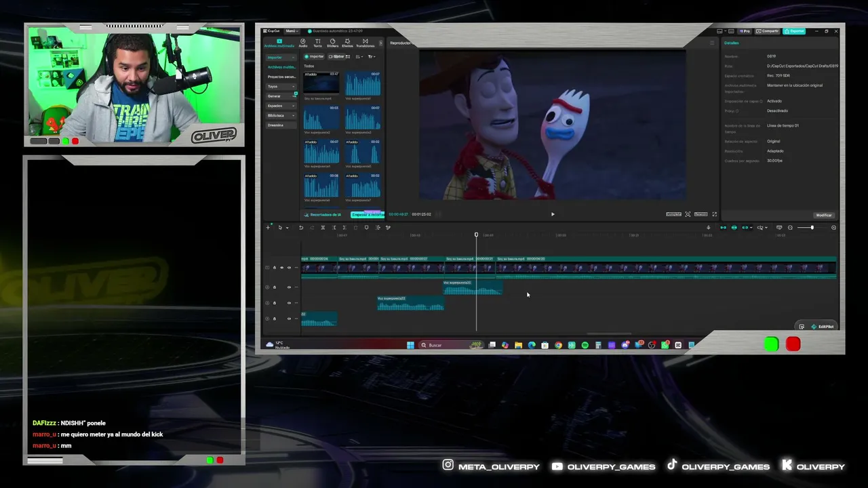Click the Modificar button
Viewport: 868px width, 488px height.
pyautogui.click(x=824, y=215)
